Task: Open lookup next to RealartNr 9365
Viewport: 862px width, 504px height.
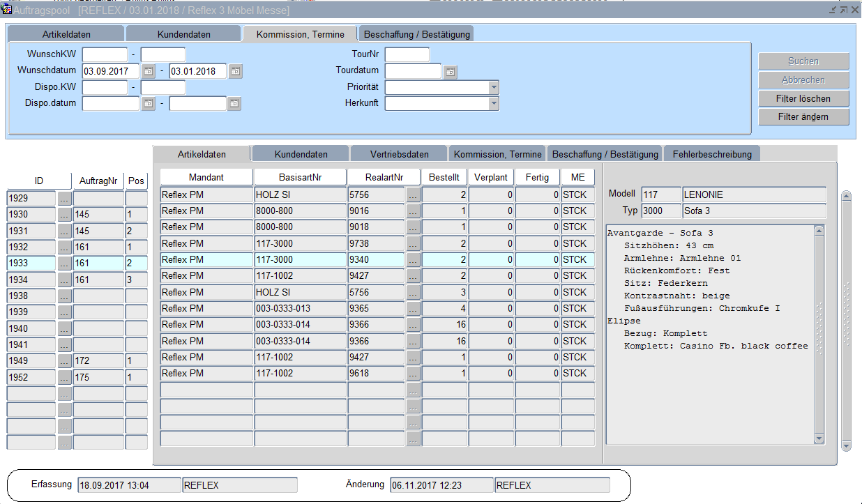Action: coord(414,308)
